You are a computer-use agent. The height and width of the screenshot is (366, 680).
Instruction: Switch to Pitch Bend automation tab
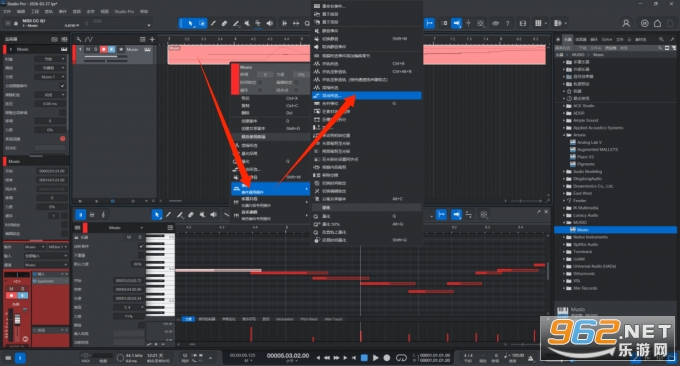coord(309,319)
